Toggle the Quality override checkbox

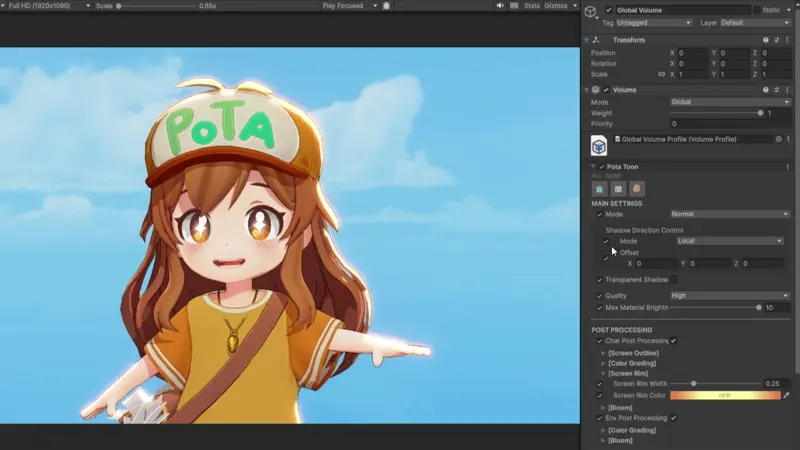pyautogui.click(x=599, y=296)
